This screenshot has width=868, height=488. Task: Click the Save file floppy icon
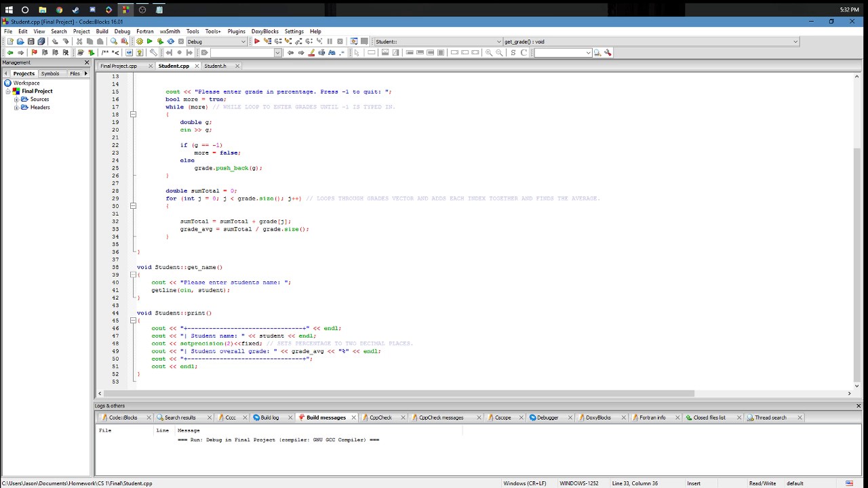point(31,41)
